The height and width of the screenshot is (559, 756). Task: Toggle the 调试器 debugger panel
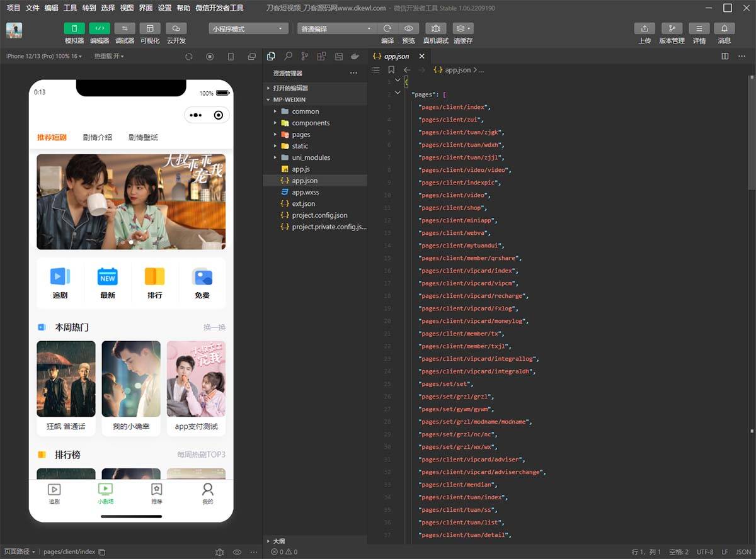pos(125,28)
